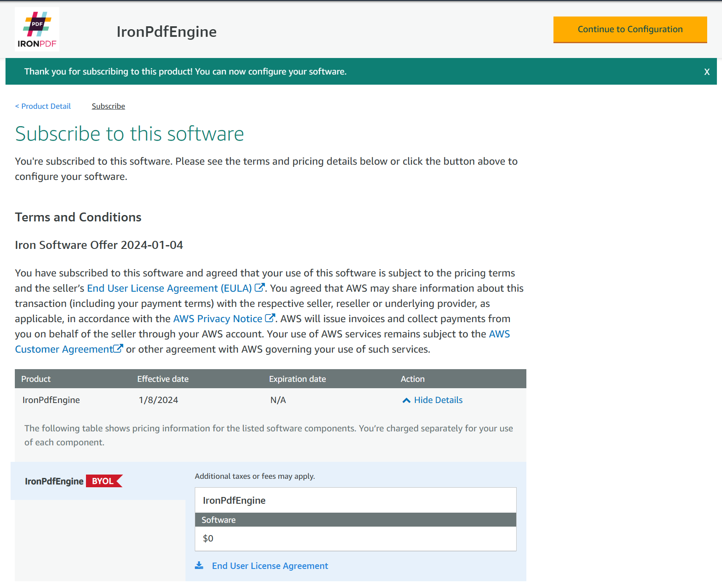This screenshot has width=722, height=588.
Task: Go back to Product Detail
Action: point(43,106)
